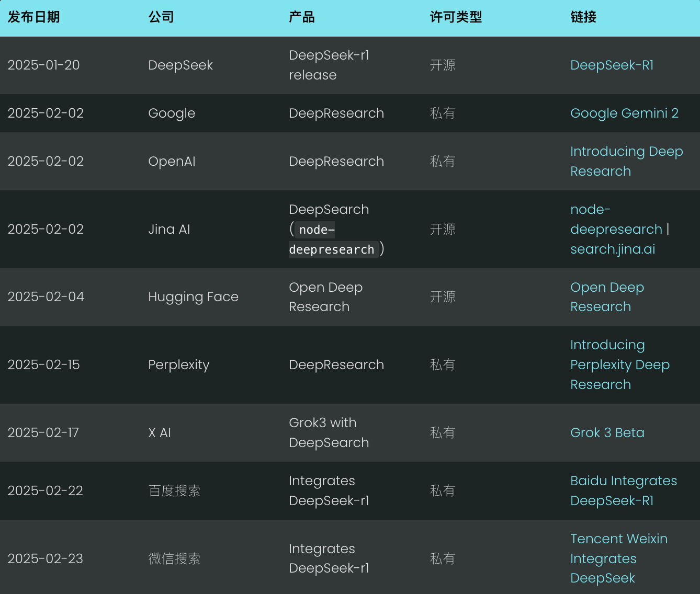The width and height of the screenshot is (700, 594).
Task: Open the DeepSeek-R1 link
Action: [612, 65]
